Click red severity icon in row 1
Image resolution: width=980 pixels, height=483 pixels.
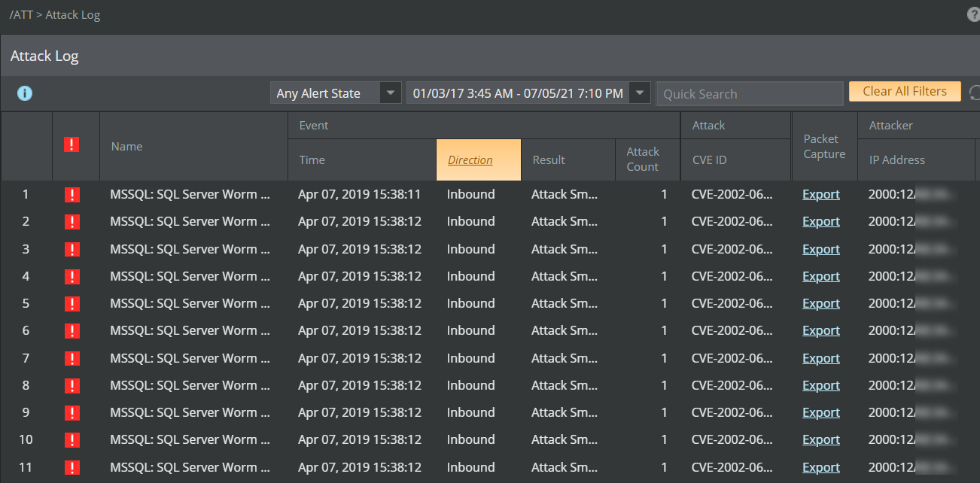[72, 195]
